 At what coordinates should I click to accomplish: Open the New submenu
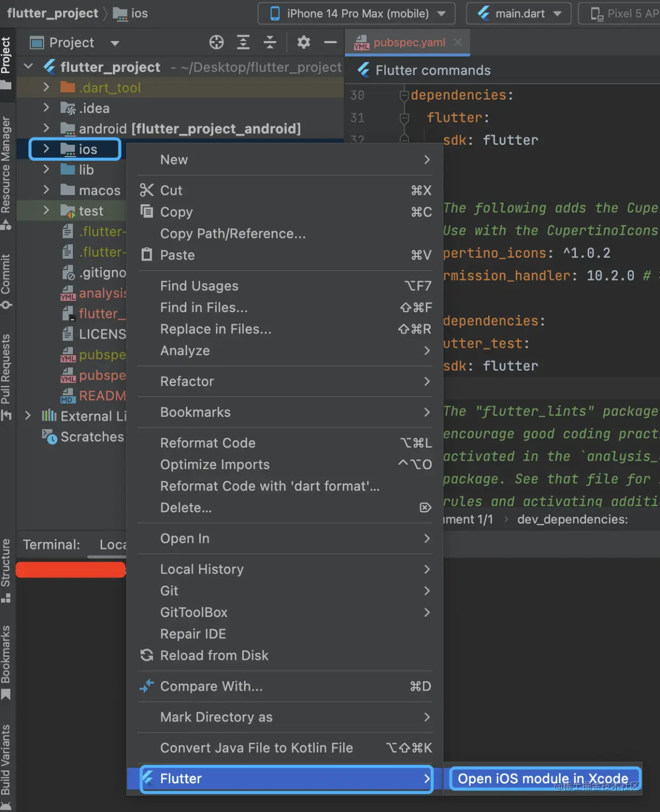click(x=285, y=160)
